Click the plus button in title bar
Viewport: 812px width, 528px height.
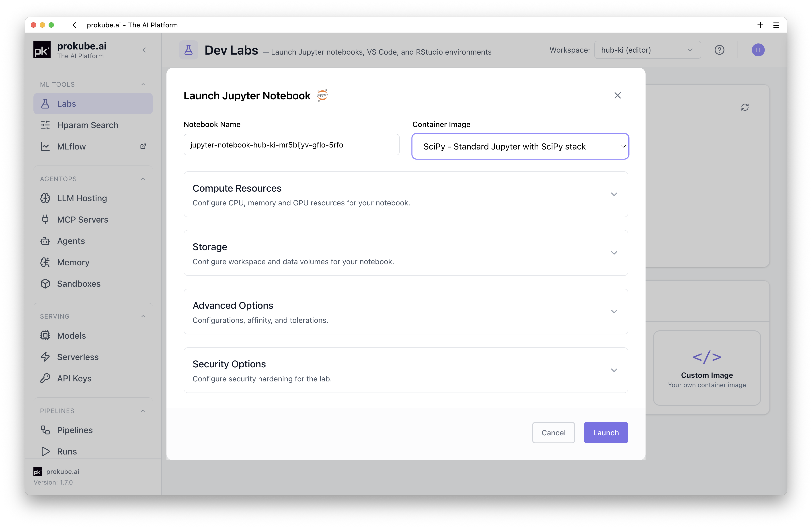tap(760, 25)
